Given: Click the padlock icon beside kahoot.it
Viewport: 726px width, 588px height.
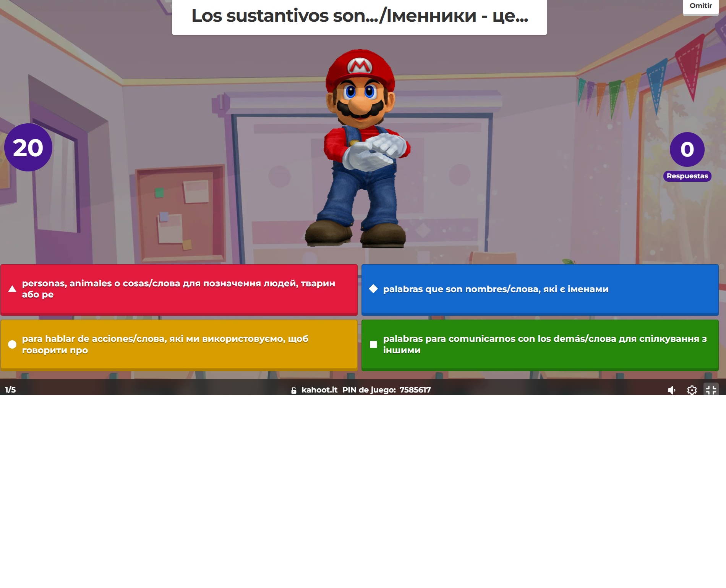Looking at the screenshot, I should coord(293,390).
